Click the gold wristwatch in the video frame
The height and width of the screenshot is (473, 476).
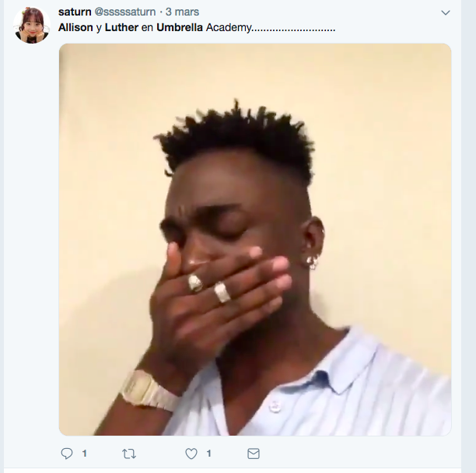point(149,391)
